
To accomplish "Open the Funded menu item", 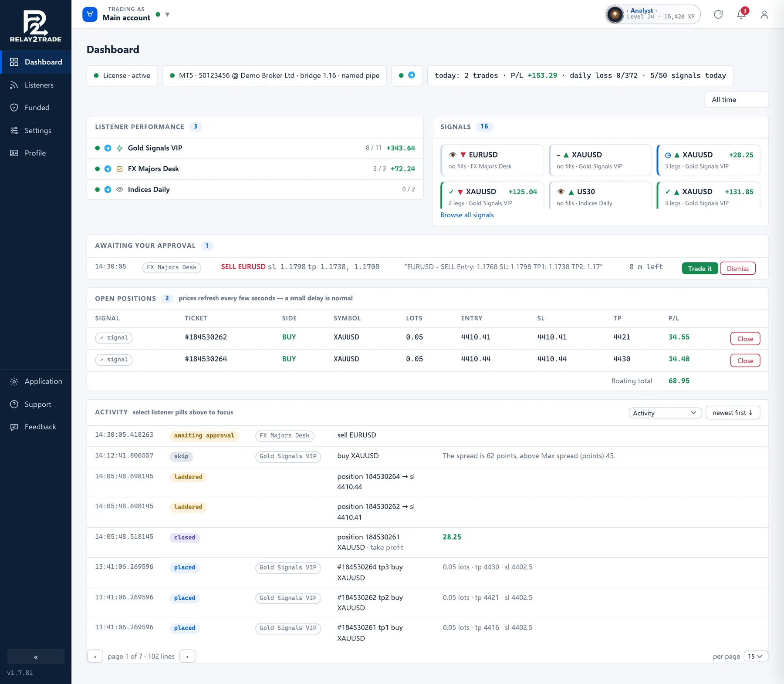I will pyautogui.click(x=36, y=108).
